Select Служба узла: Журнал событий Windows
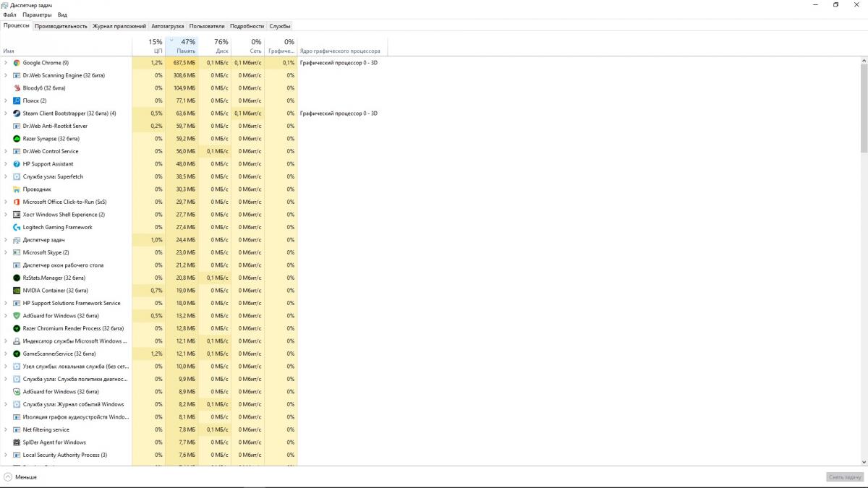 148,404
